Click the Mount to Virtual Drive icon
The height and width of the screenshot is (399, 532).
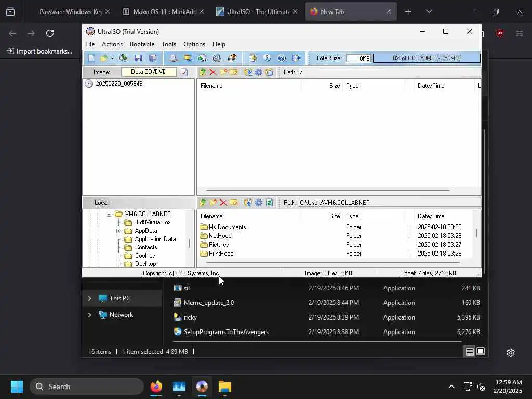(x=217, y=58)
